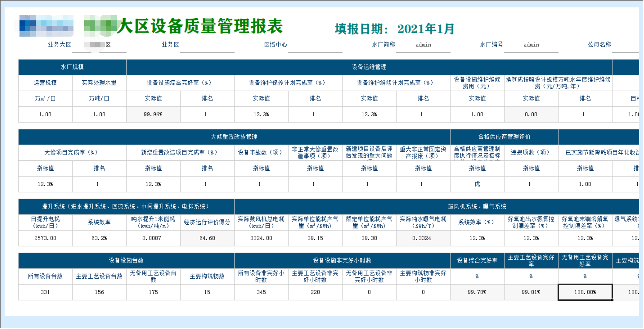Select the 345 value cell

261,292
